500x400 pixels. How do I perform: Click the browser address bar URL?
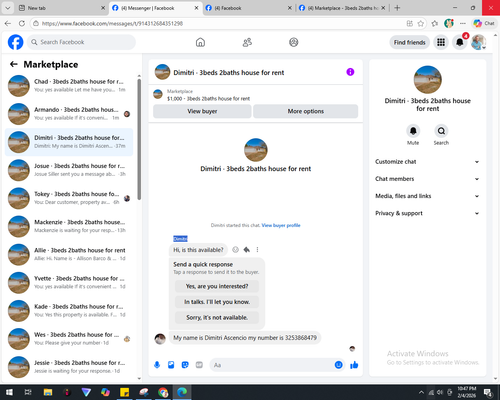coord(112,23)
